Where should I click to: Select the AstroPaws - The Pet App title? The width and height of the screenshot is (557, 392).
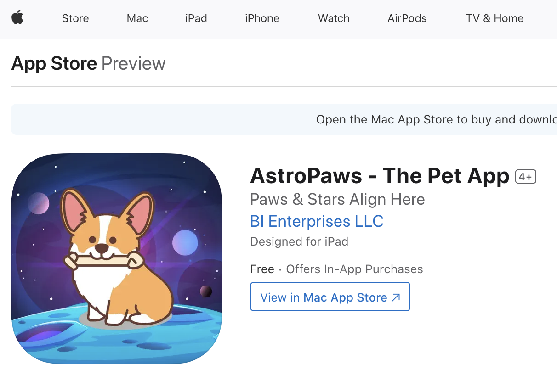click(380, 176)
